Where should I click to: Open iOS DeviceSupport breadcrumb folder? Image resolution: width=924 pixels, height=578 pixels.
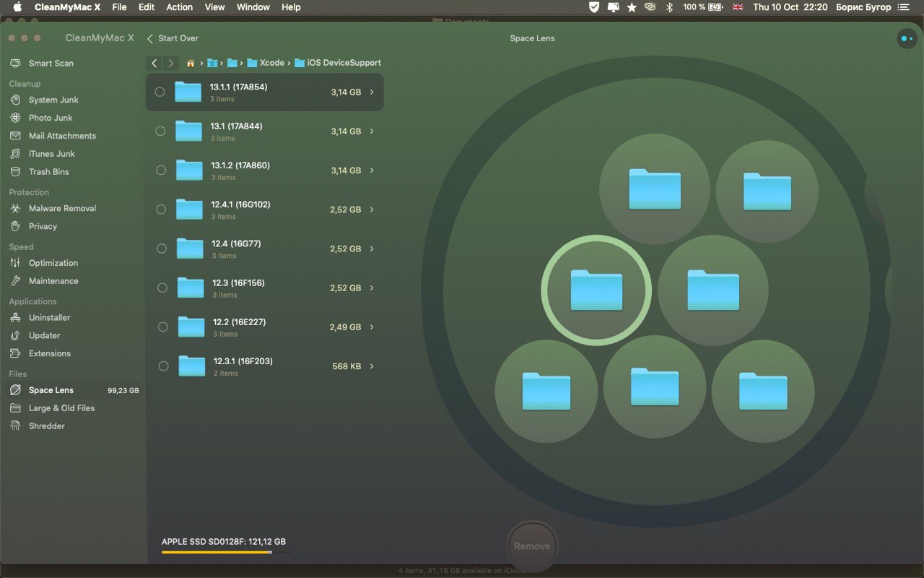coord(338,63)
